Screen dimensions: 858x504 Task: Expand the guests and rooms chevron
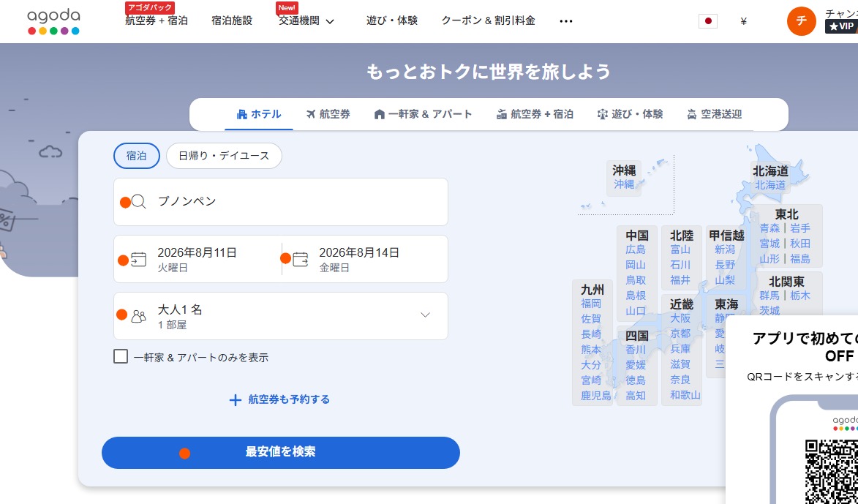tap(425, 315)
